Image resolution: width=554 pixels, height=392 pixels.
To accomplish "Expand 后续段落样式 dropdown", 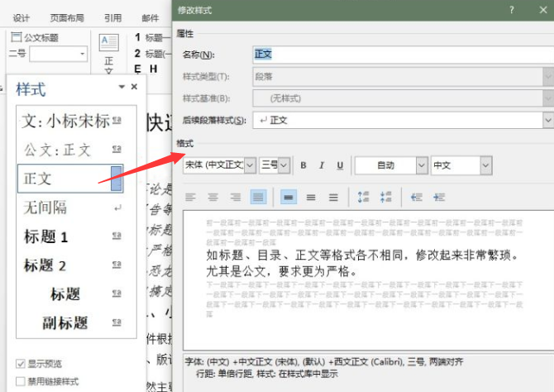I will click(x=548, y=120).
